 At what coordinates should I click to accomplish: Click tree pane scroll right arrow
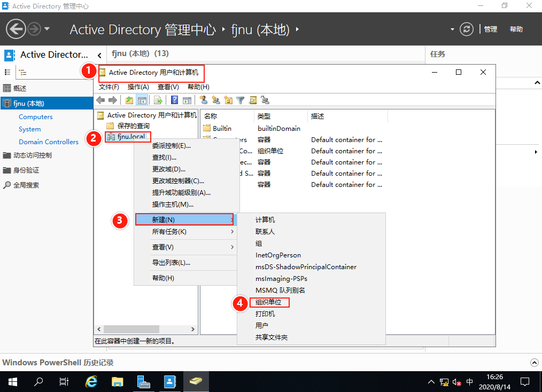point(193,329)
